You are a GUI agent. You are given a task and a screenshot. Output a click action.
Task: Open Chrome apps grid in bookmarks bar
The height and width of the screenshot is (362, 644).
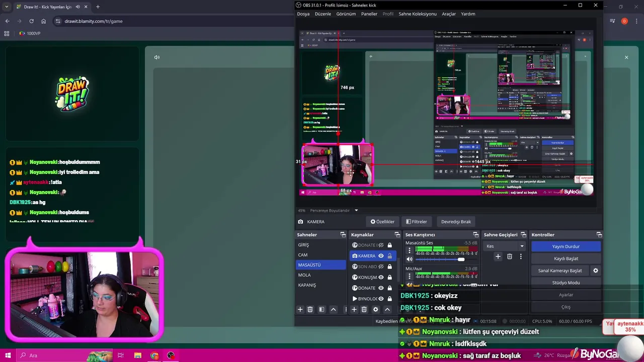click(7, 33)
